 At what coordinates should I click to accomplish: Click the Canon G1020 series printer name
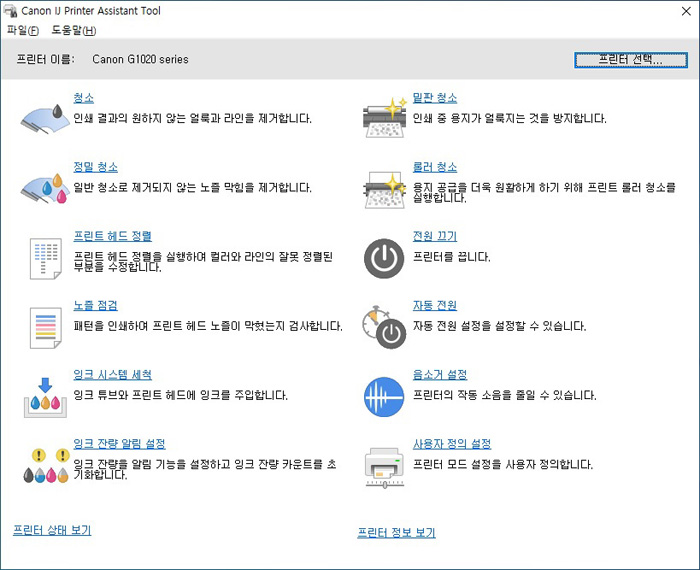pyautogui.click(x=140, y=59)
